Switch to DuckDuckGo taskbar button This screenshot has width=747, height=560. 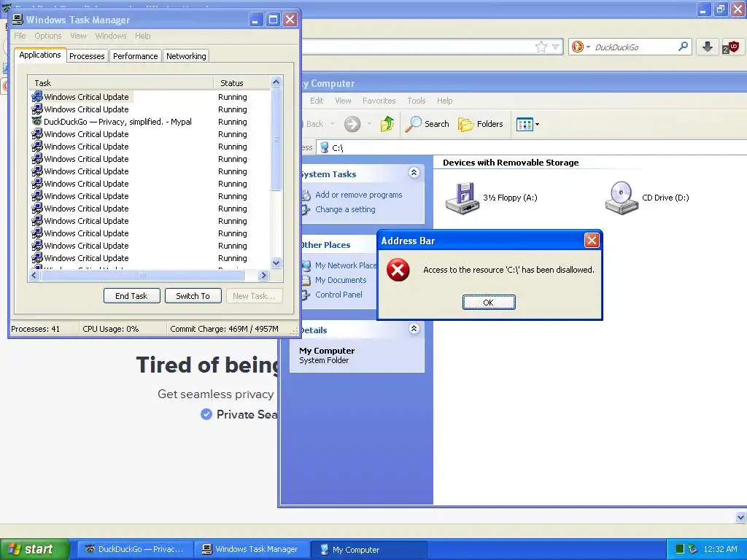(x=135, y=549)
